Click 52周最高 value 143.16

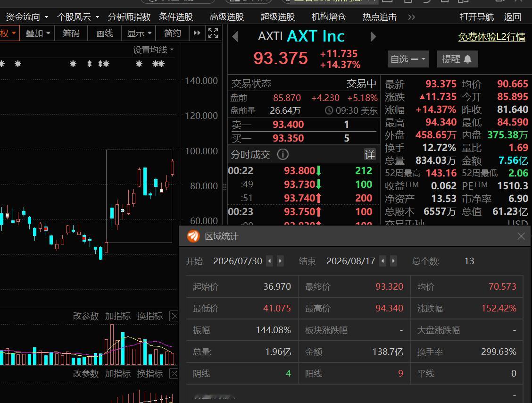(441, 173)
